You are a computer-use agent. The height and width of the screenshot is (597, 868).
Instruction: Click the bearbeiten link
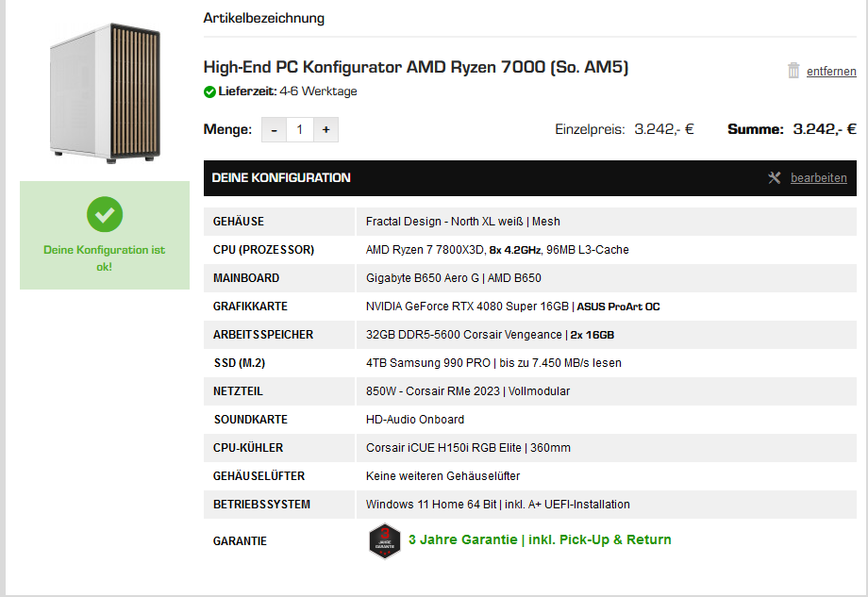(x=818, y=178)
